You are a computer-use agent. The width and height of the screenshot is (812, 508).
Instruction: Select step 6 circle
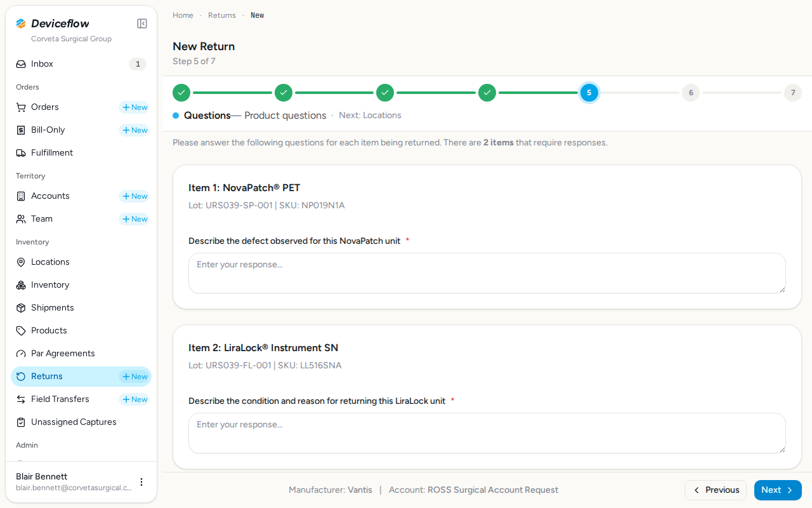tap(691, 93)
